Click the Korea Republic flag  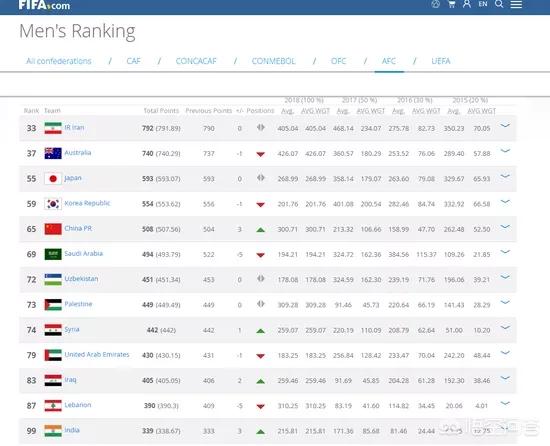53,204
